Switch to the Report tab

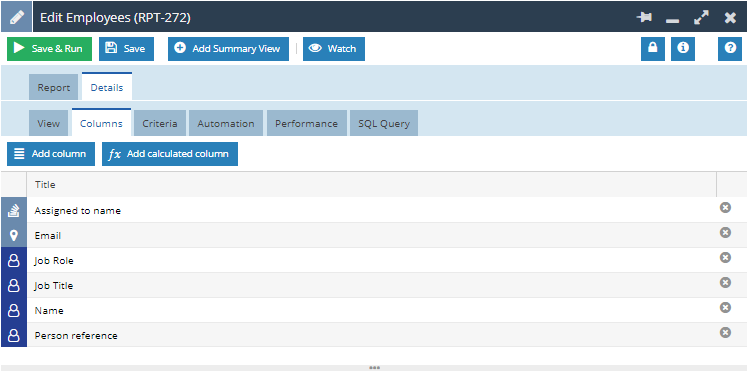coord(53,88)
